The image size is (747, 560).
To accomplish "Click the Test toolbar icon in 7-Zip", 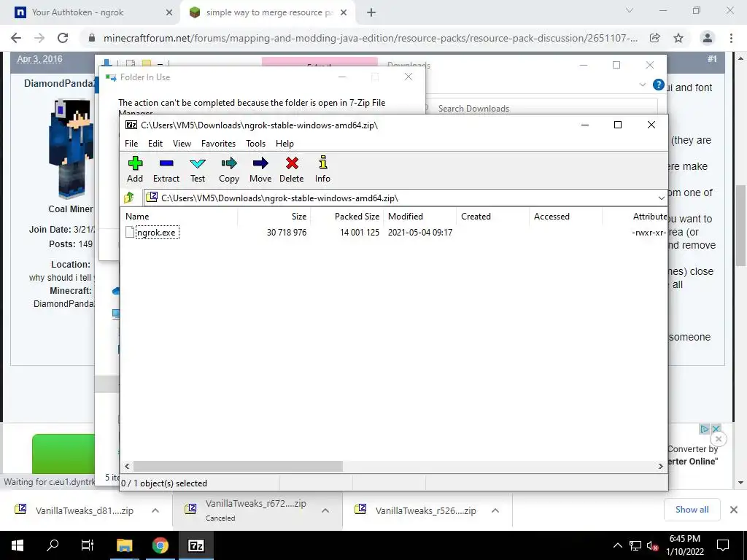I will 198,169.
